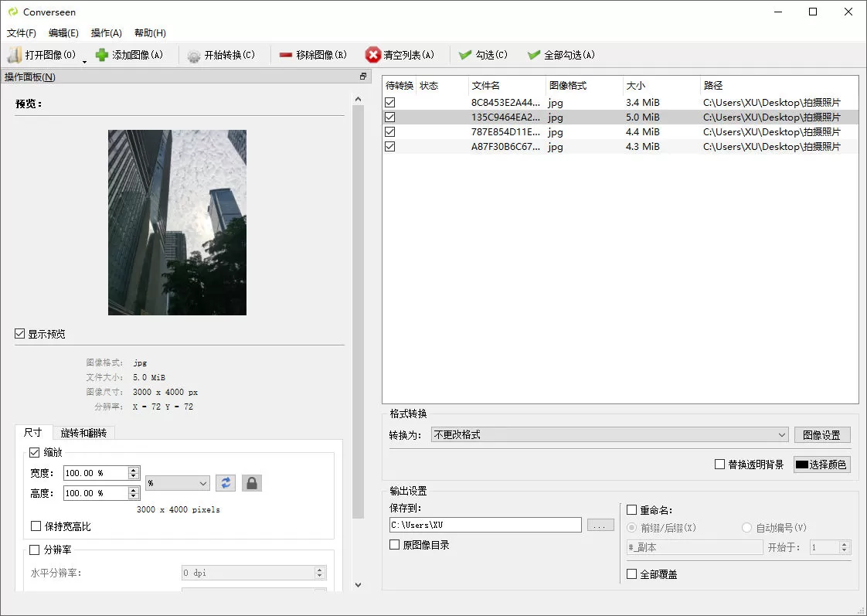Open the percentage unit dropdown
The width and height of the screenshot is (867, 616).
(177, 482)
